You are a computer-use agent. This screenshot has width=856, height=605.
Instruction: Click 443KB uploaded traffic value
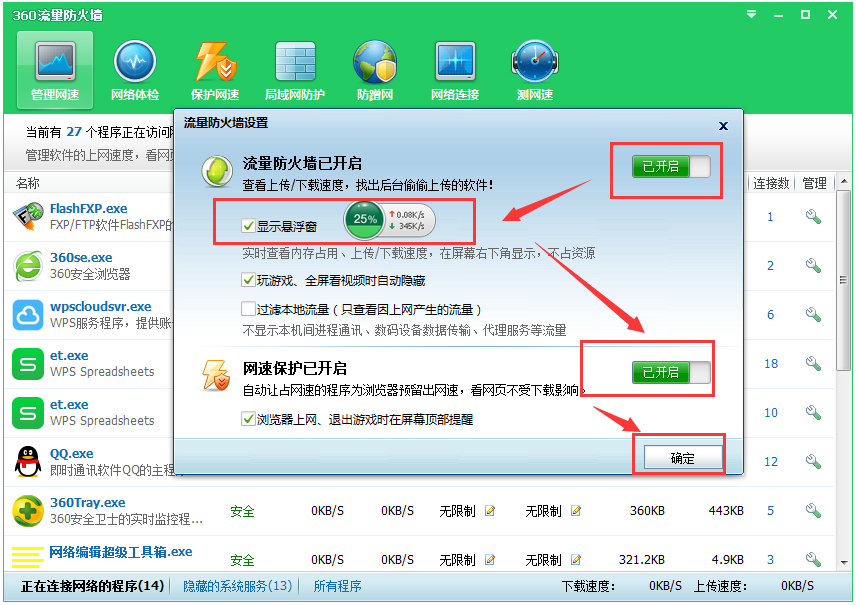pyautogui.click(x=726, y=511)
